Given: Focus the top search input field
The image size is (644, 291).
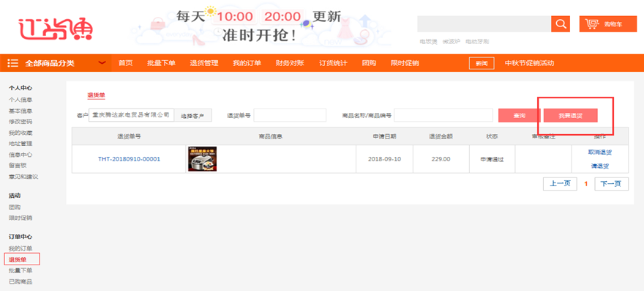Looking at the screenshot, I should tap(484, 24).
